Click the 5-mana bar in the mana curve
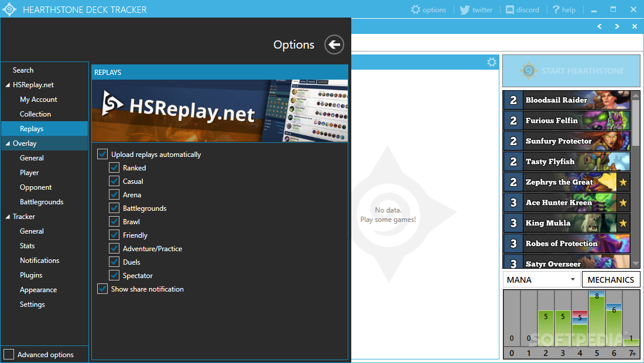 coord(597,319)
